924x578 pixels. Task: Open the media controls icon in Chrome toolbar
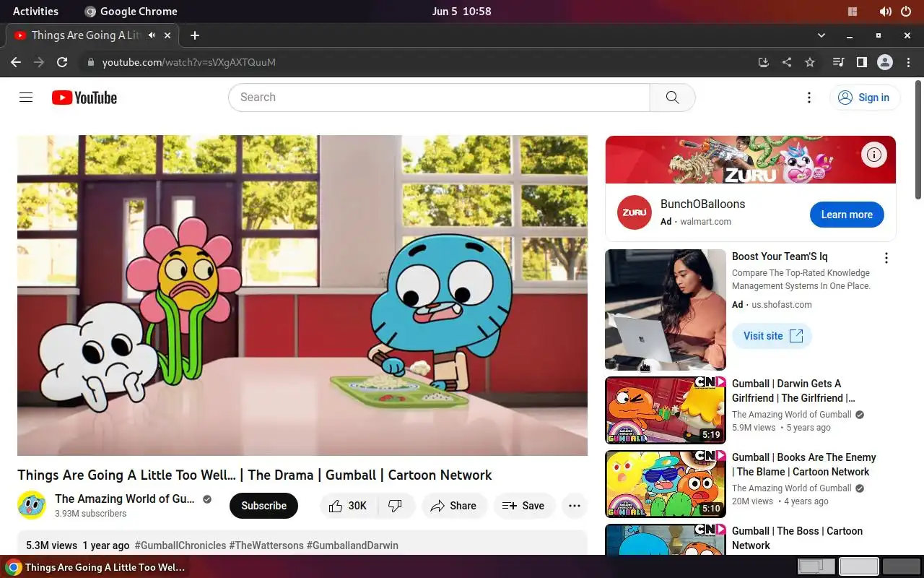click(x=838, y=62)
